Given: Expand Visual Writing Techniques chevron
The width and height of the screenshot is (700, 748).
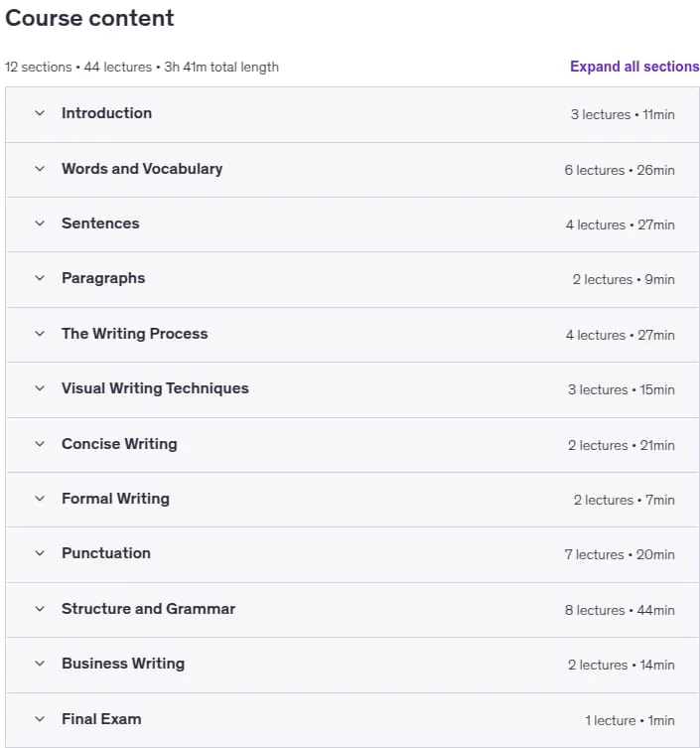Looking at the screenshot, I should 40,388.
